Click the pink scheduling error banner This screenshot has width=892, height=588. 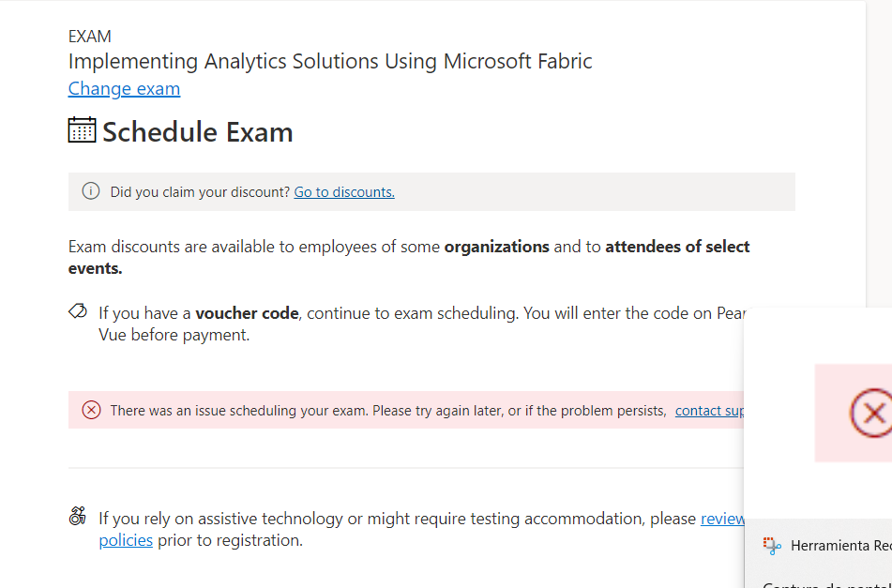(x=375, y=410)
